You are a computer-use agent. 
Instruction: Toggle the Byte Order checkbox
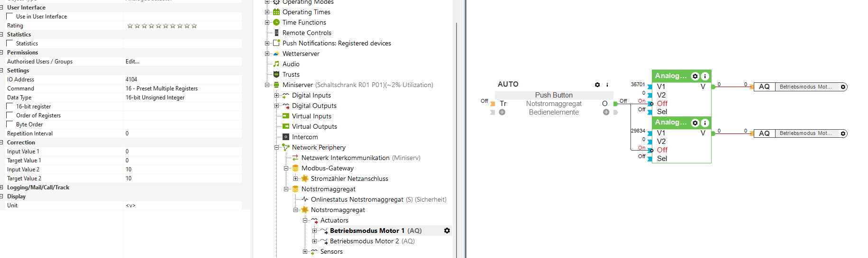(x=10, y=125)
